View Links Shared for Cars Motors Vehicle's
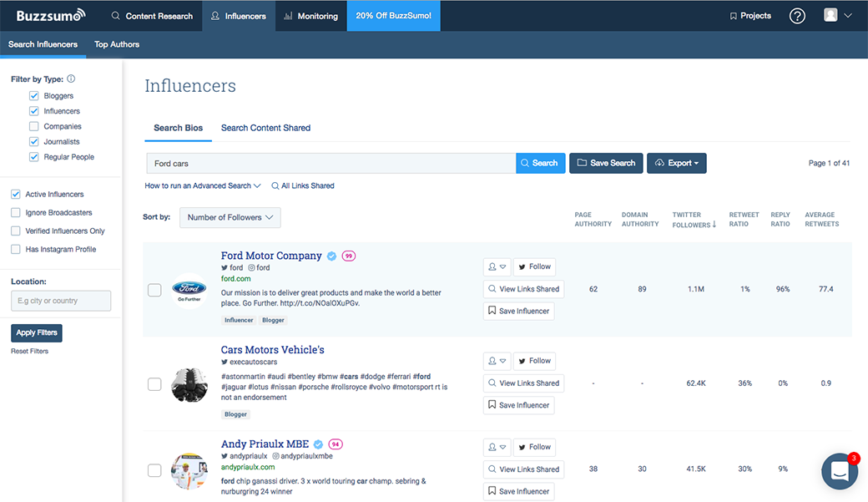Viewport: 868px width, 502px height. click(523, 383)
